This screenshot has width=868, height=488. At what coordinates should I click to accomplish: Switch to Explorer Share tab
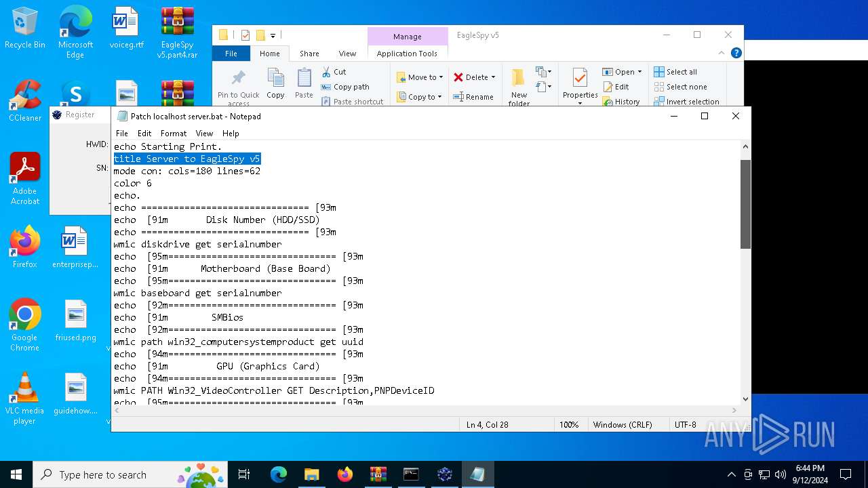[309, 54]
